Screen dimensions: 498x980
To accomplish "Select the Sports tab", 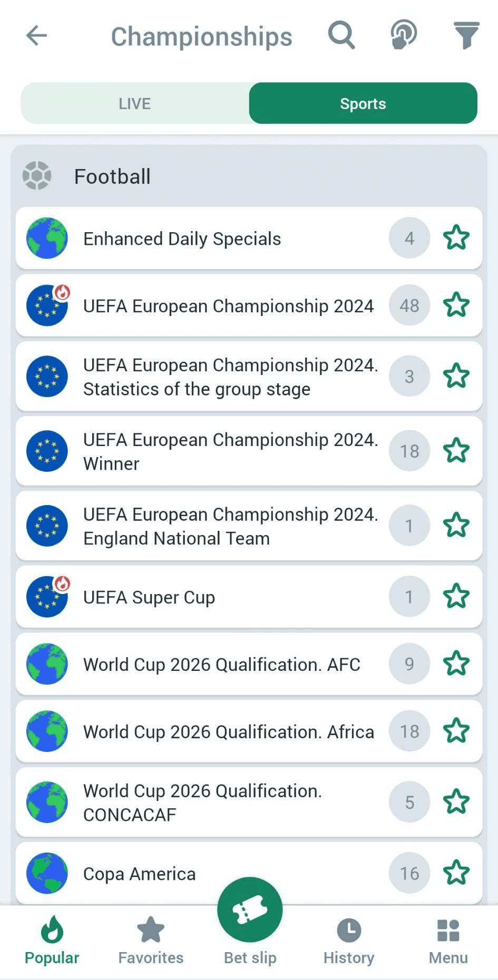I will (x=363, y=103).
